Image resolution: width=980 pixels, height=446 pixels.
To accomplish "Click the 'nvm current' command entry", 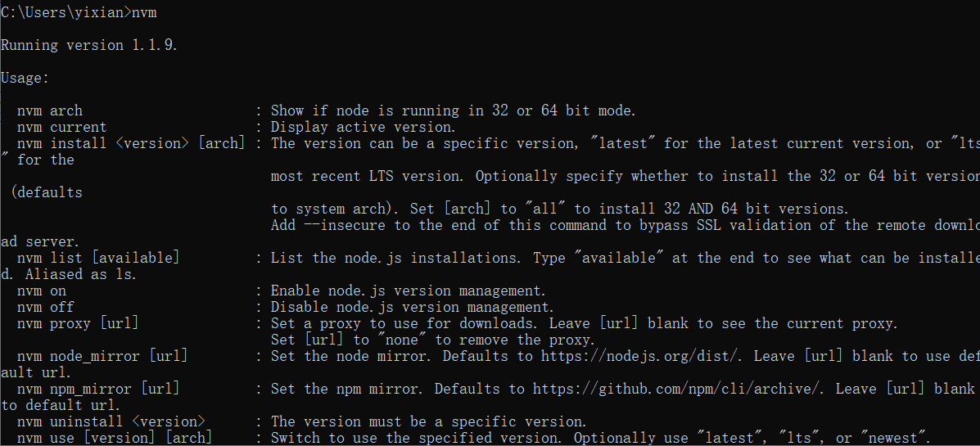I will [x=61, y=127].
